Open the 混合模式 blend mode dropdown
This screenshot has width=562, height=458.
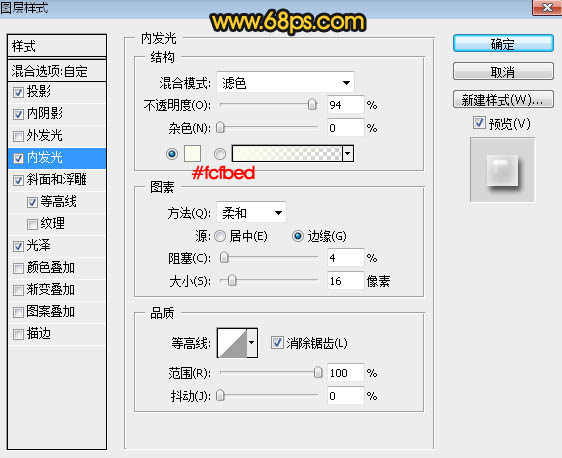coord(285,83)
